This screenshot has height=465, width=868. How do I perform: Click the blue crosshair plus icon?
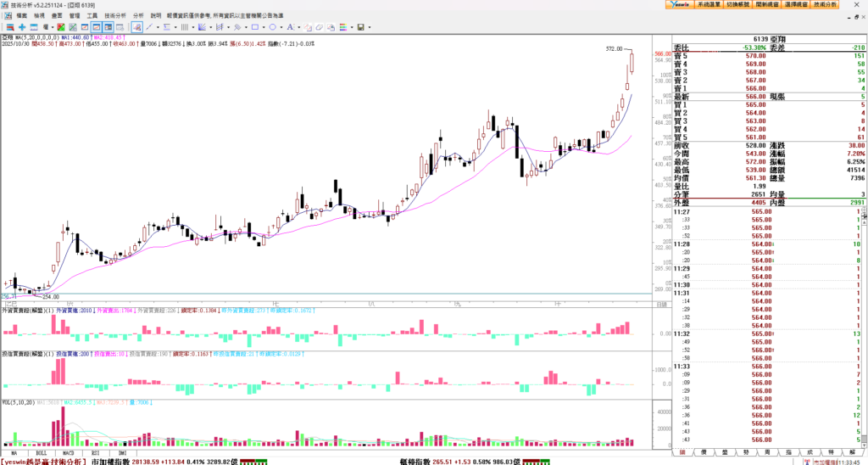22,27
